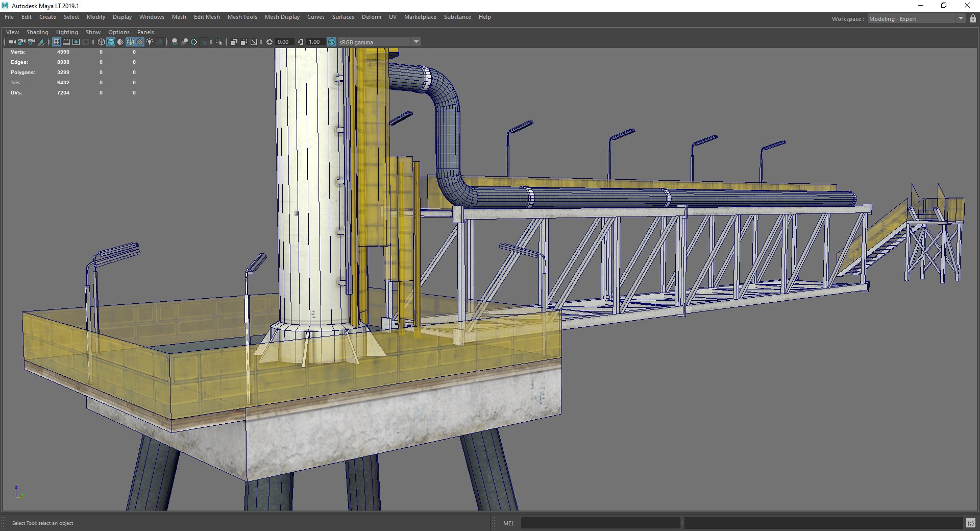Viewport: 980px width, 531px height.
Task: Click the multisample anti-aliasing icon
Action: pyautogui.click(x=194, y=42)
